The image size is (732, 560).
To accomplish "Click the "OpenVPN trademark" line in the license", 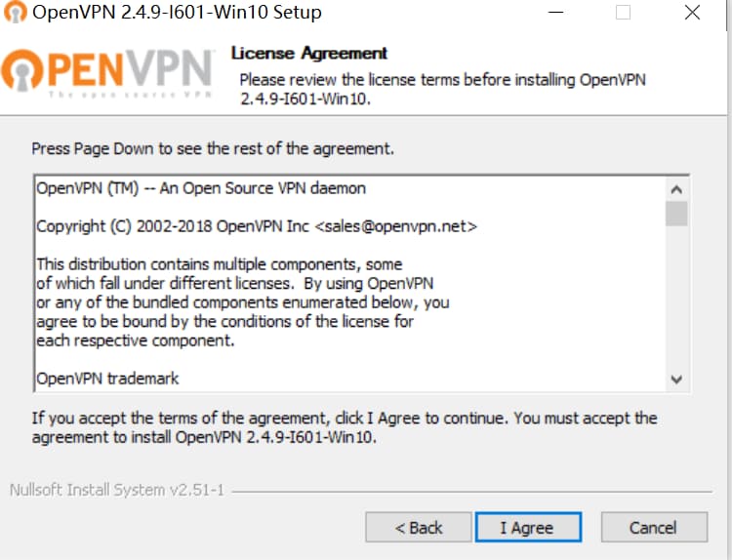I will click(x=107, y=378).
